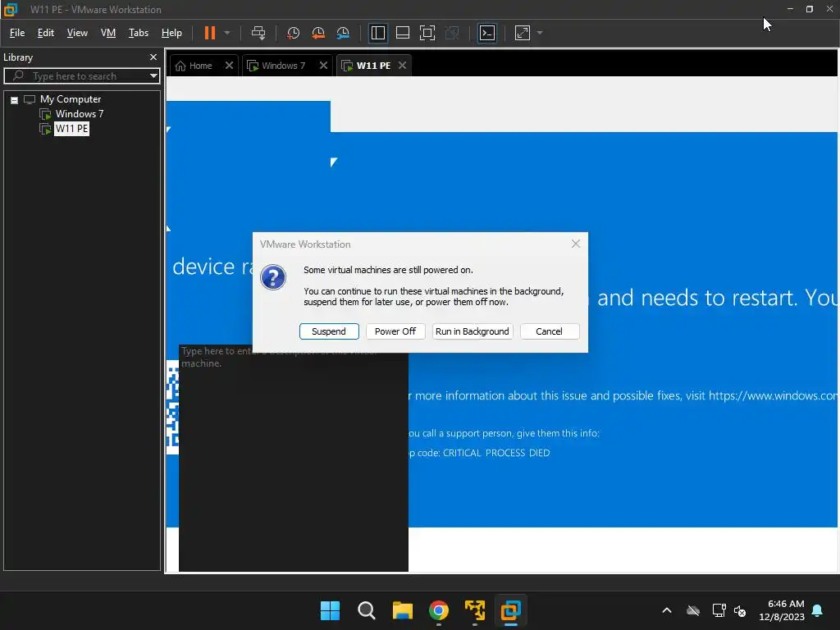840x630 pixels.
Task: Open the library search dropdown arrow
Action: click(153, 76)
